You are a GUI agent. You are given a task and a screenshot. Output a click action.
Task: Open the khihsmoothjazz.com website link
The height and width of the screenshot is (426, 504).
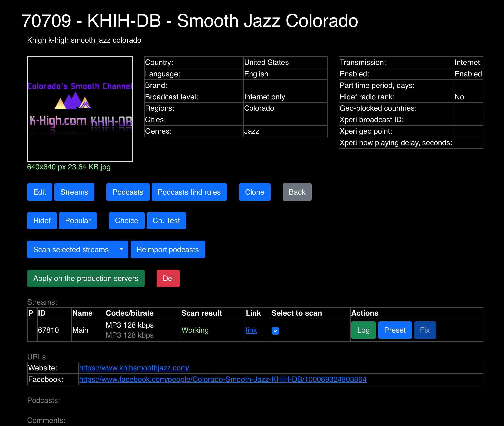134,368
